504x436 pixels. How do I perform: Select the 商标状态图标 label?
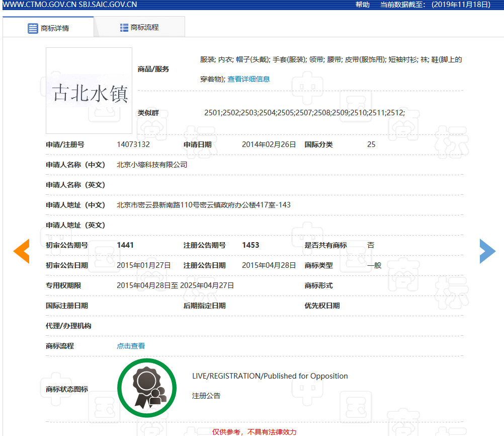[67, 389]
